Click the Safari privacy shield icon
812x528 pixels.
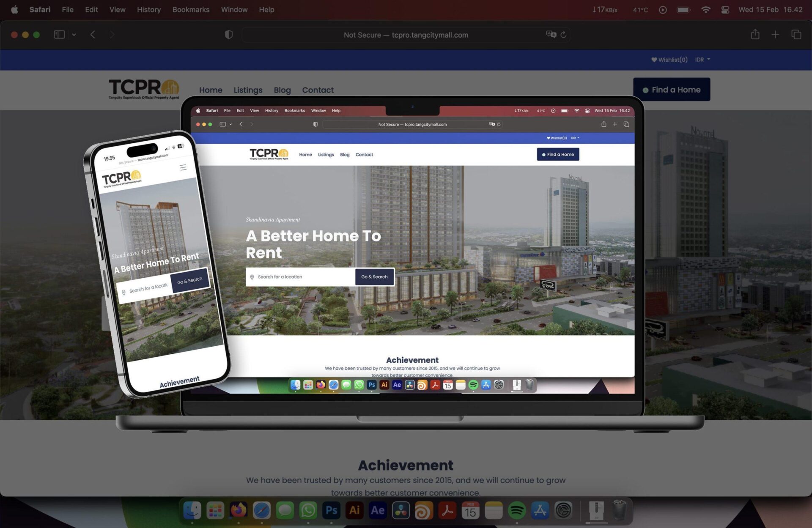(228, 35)
